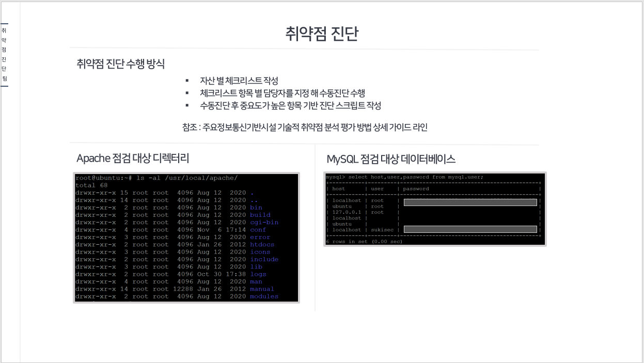Viewport: 644px width, 363px height.
Task: Click the 'total 68' line in terminal
Action: pyautogui.click(x=91, y=185)
